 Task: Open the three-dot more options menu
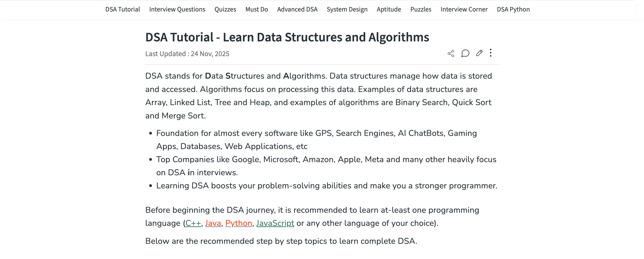(x=491, y=53)
